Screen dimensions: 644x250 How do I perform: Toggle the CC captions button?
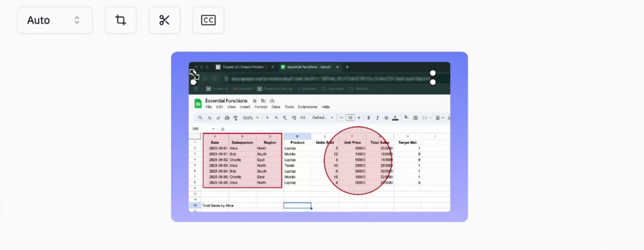208,20
